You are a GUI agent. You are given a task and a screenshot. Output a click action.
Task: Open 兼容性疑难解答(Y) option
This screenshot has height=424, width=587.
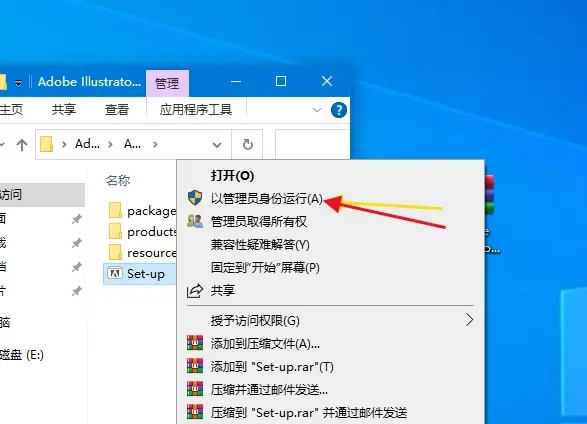coord(260,245)
